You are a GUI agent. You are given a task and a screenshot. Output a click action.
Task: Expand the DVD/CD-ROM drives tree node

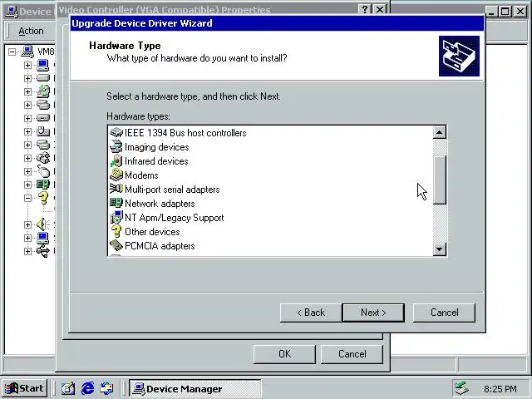(27, 91)
